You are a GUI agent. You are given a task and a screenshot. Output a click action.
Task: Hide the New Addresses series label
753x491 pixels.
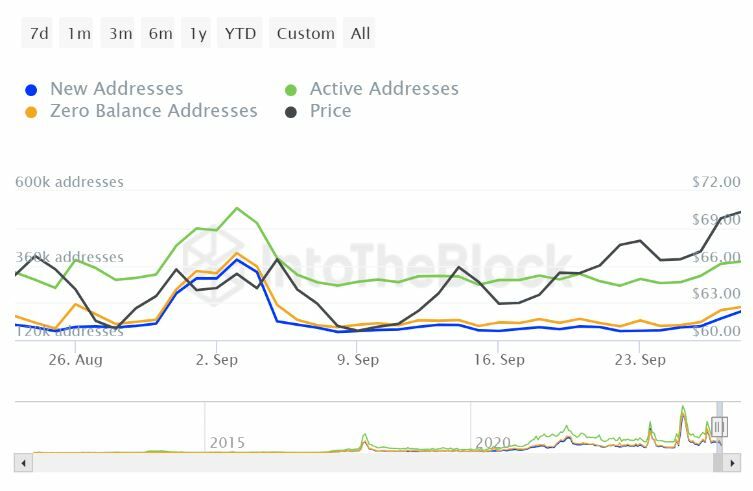[x=116, y=89]
